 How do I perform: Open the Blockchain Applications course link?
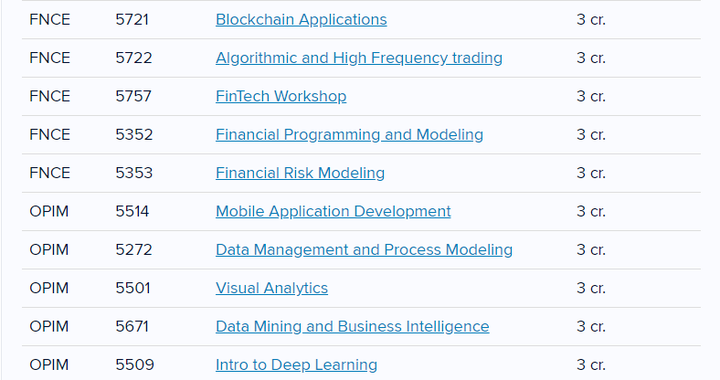[x=301, y=20]
